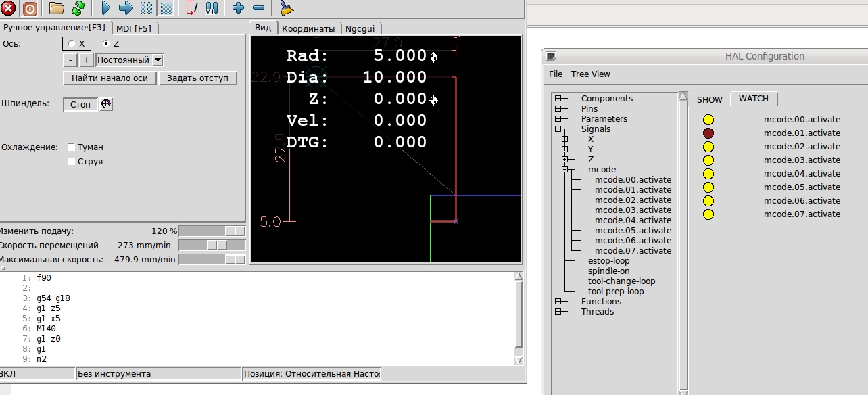
Task: Reload the current file with green arrows
Action: pos(78,8)
